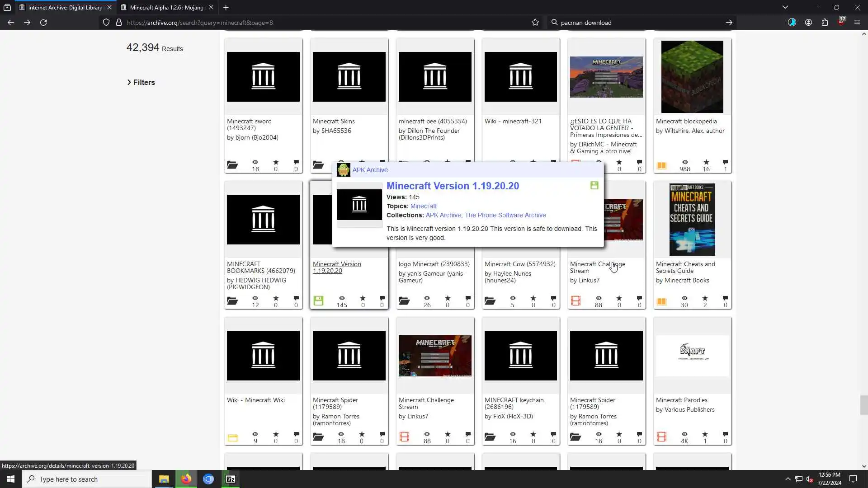Open File Explorer from the taskbar
Viewport: 868px width, 488px height.
[164, 479]
